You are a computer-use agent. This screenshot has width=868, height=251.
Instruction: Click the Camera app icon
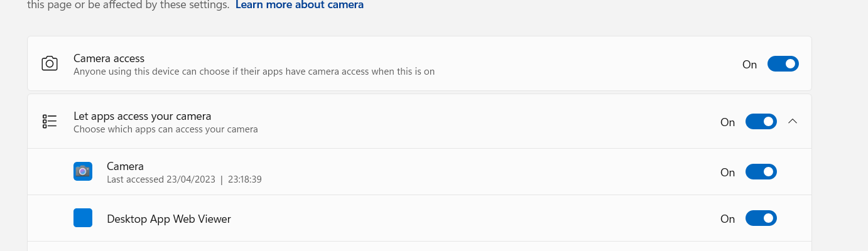(83, 171)
